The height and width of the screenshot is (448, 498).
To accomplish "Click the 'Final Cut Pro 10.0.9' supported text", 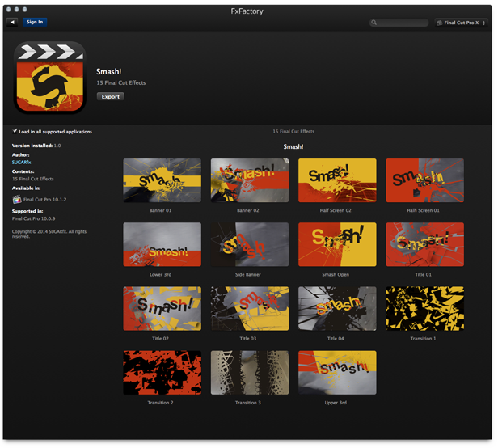I will (34, 218).
